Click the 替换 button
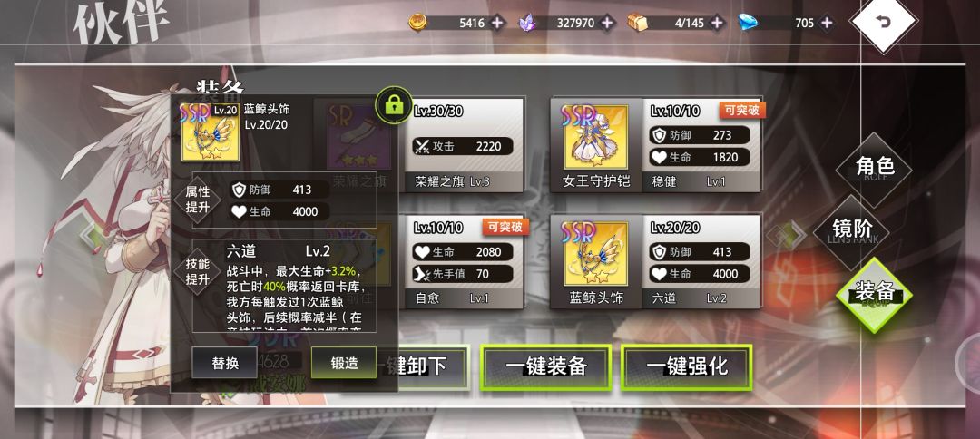This screenshot has height=439, width=980. point(225,363)
